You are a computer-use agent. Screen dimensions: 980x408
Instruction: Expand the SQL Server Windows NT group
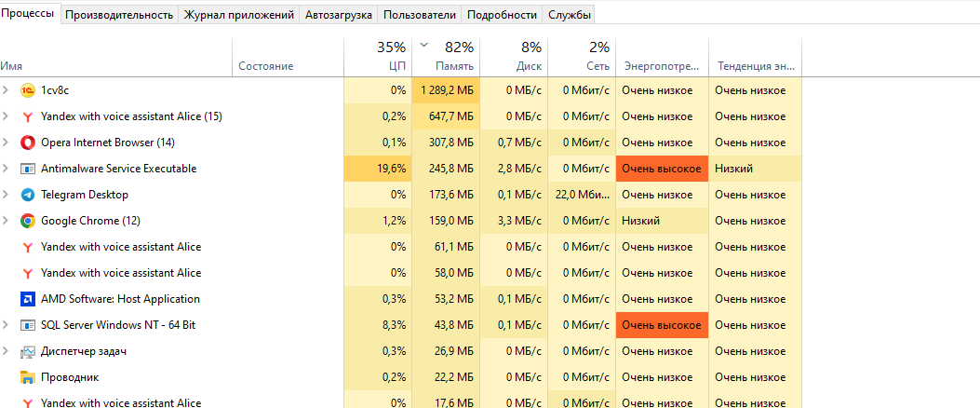[x=6, y=325]
